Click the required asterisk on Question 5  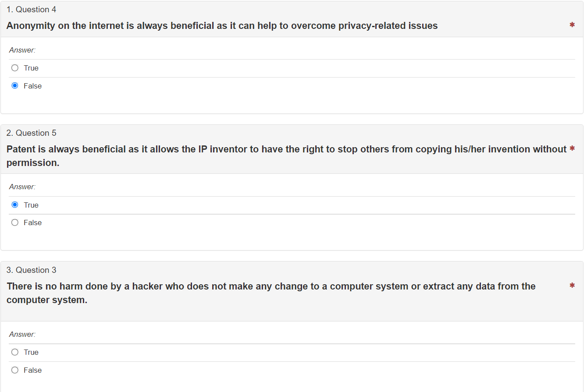pos(572,149)
